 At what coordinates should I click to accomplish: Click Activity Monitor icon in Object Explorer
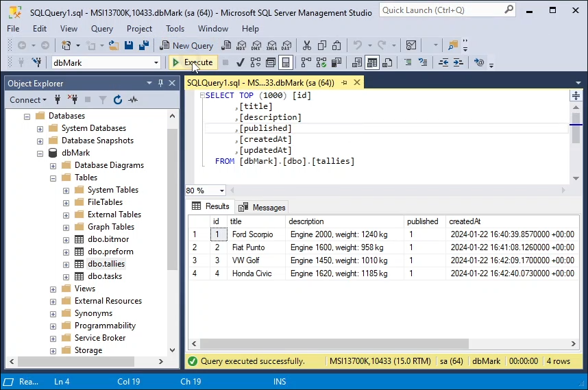133,100
